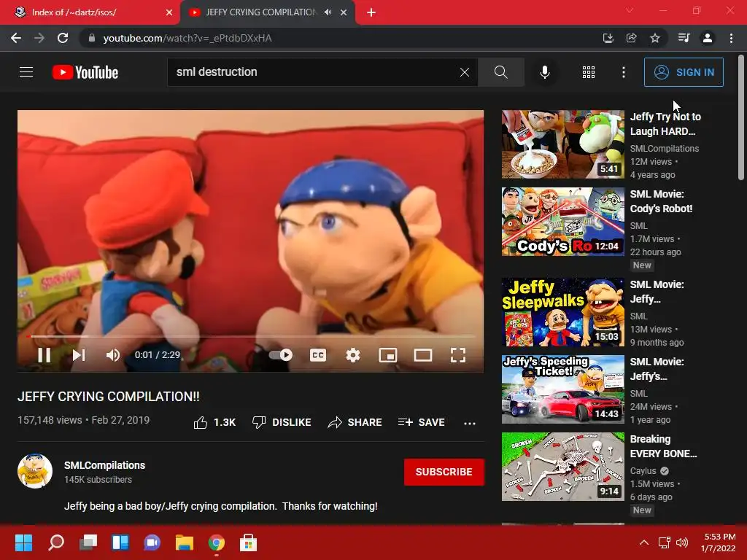Open YouTube settings three-dot menu
747x560 pixels.
tap(624, 72)
